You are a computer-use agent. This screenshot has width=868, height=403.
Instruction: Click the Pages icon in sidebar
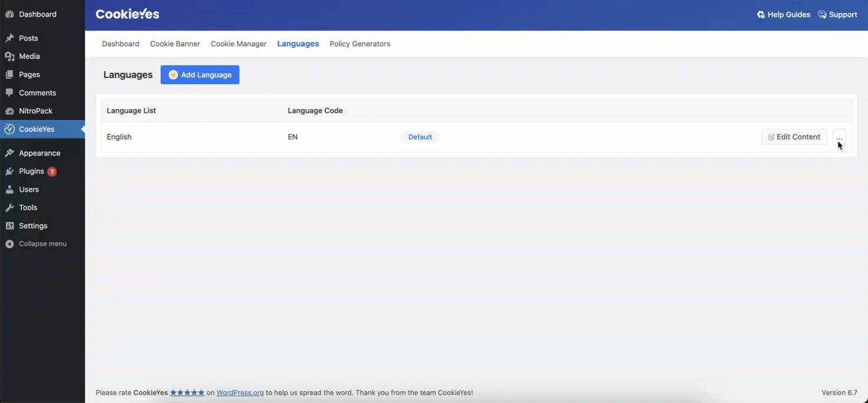pos(9,75)
